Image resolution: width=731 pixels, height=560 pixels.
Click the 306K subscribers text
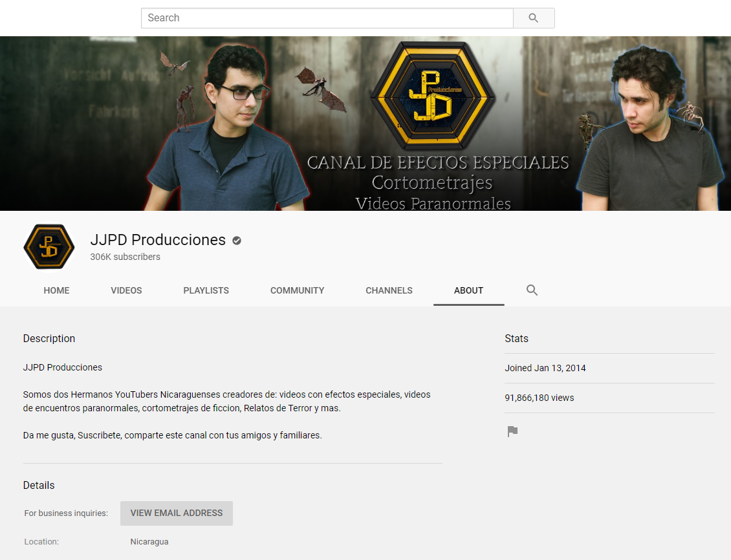click(125, 257)
